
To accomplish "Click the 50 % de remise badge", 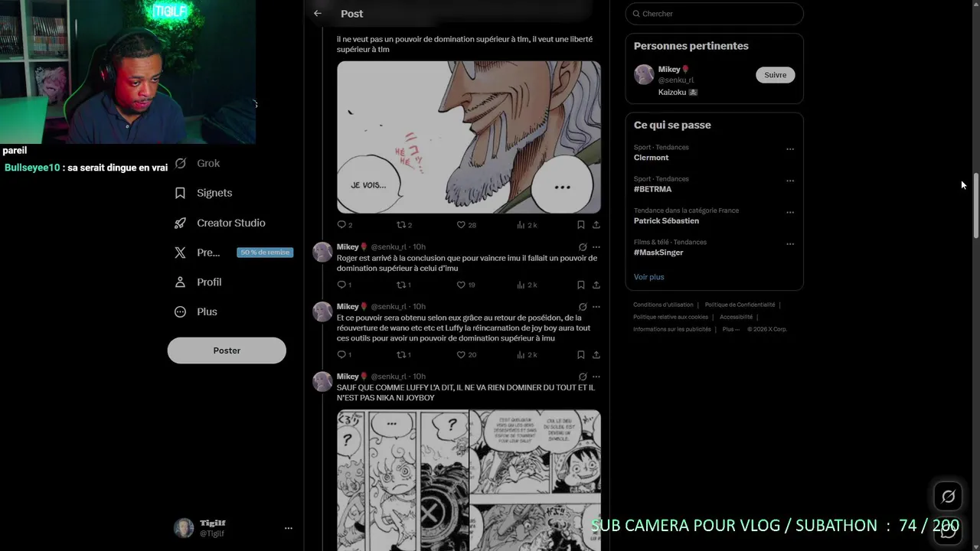I will [265, 253].
